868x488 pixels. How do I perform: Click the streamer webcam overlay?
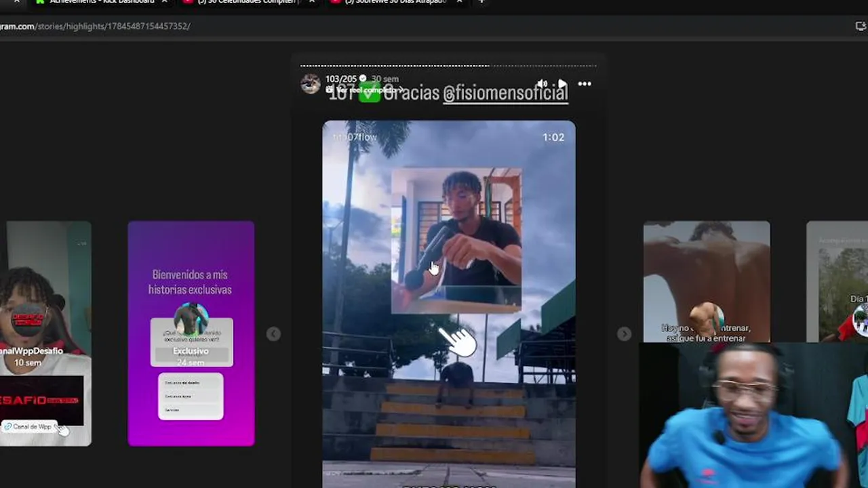753,415
